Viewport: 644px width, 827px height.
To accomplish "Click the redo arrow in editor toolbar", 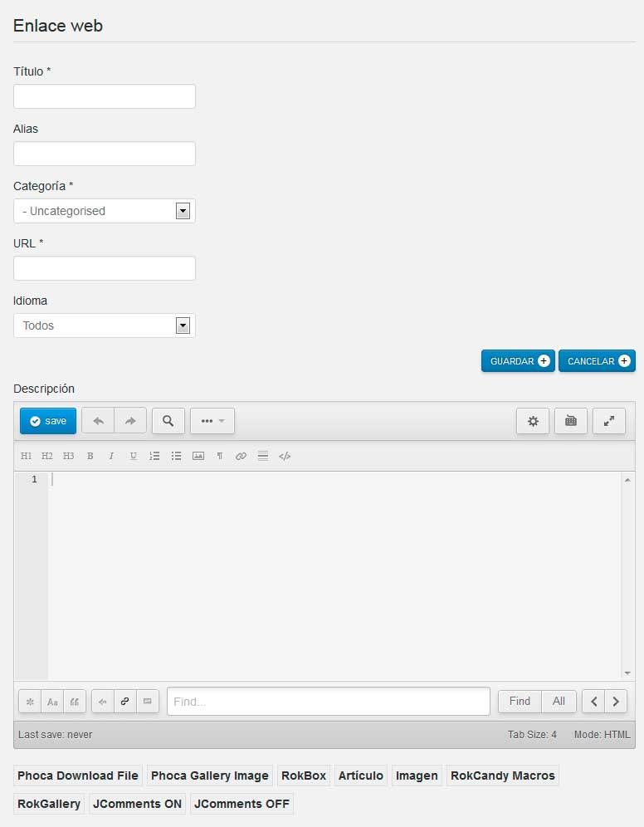I will 130,421.
